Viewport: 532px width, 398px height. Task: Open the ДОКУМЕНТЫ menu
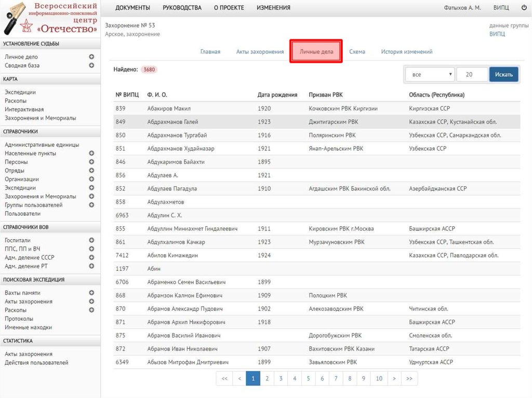point(132,8)
